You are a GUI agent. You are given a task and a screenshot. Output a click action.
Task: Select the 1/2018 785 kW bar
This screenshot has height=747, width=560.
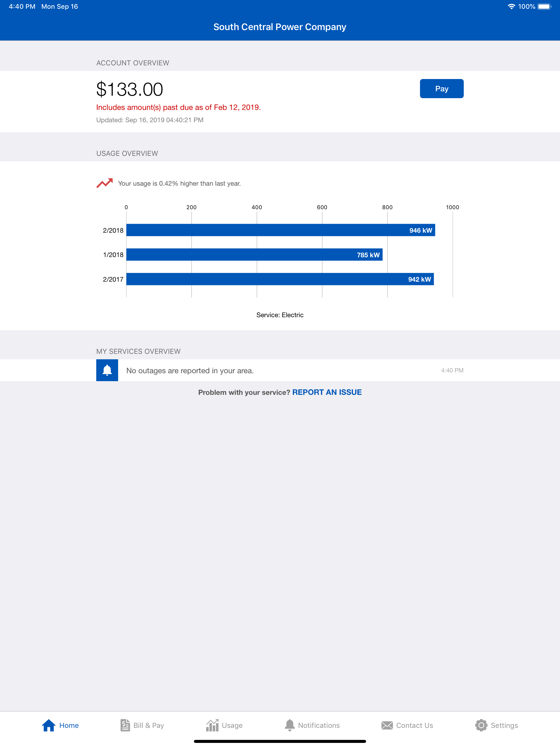tap(254, 255)
